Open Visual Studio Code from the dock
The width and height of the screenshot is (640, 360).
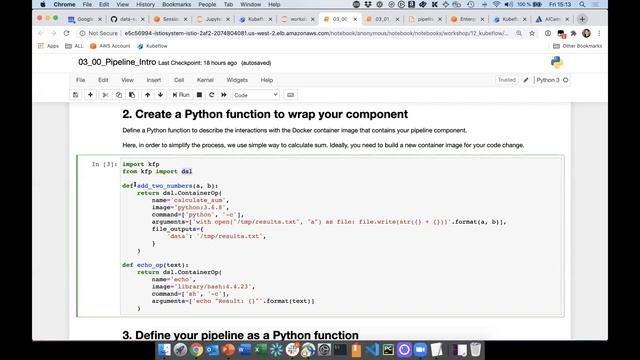pos(372,350)
